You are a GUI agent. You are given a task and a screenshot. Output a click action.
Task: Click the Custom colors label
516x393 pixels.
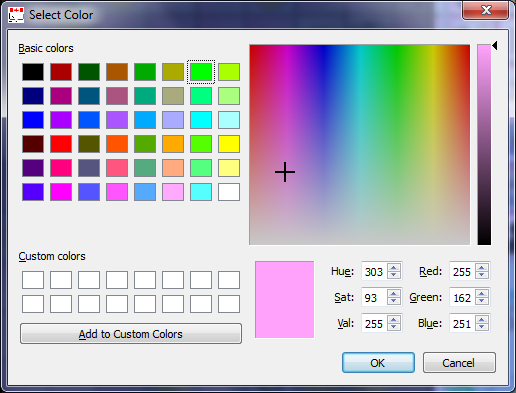52,256
